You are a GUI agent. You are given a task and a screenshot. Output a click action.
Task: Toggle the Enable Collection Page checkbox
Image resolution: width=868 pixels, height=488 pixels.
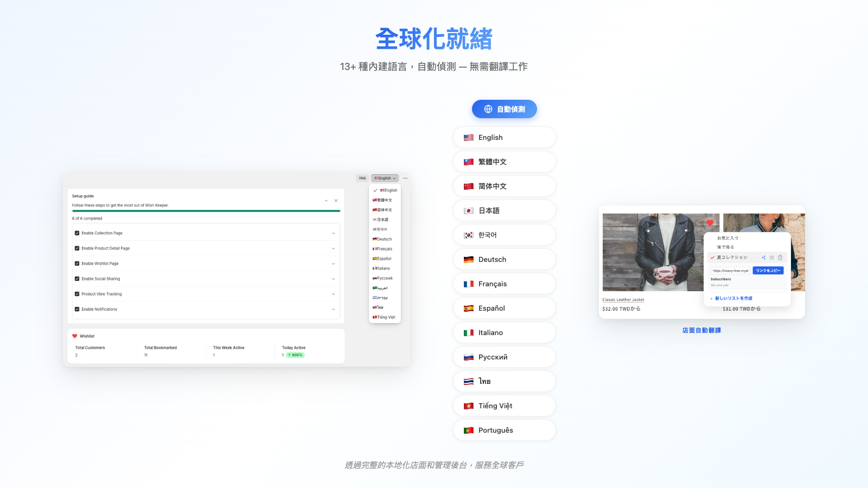pyautogui.click(x=77, y=233)
